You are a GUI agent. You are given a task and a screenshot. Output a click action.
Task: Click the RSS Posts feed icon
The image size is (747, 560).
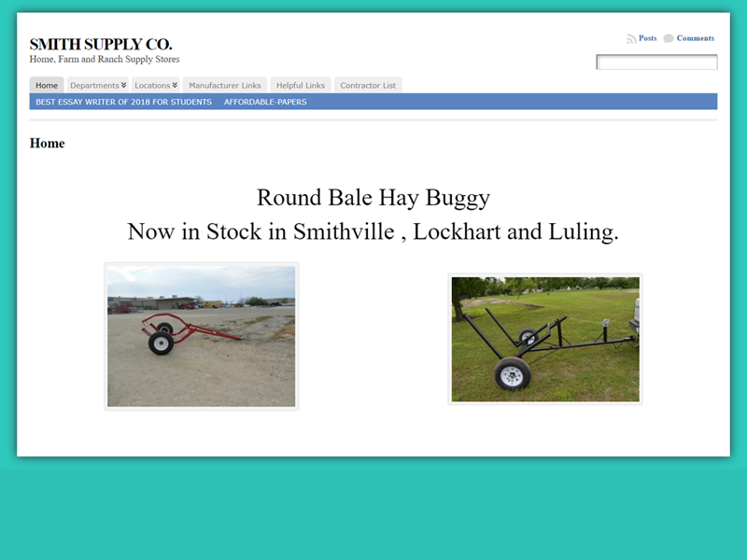(x=631, y=39)
